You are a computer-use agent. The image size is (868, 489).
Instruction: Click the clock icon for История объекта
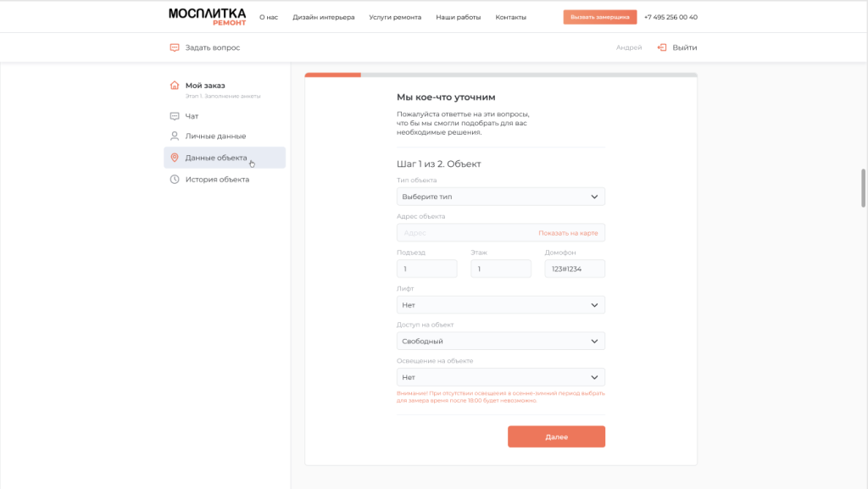pos(175,180)
